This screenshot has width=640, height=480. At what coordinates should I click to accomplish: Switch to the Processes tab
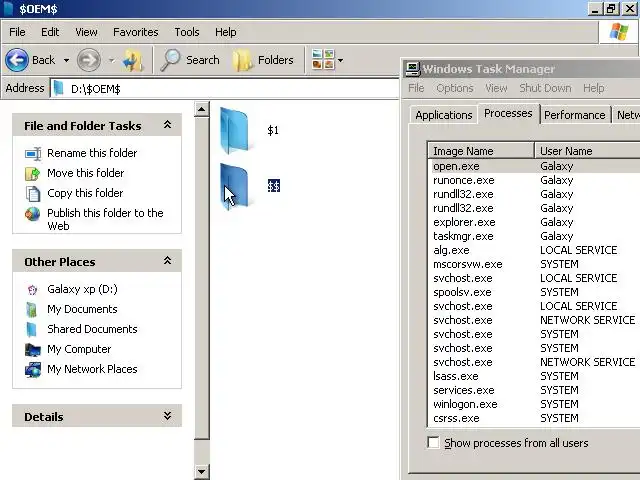click(x=508, y=113)
